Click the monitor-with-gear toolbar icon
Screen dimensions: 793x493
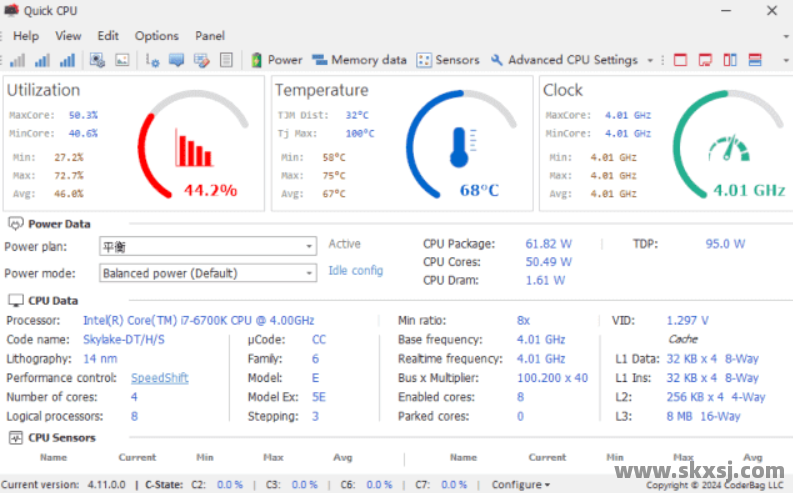point(98,60)
